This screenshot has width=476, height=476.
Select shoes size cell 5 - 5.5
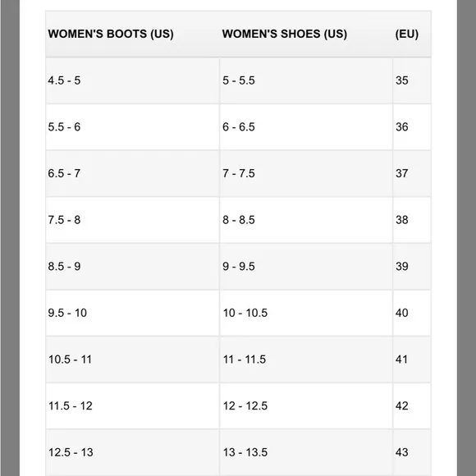(306, 80)
